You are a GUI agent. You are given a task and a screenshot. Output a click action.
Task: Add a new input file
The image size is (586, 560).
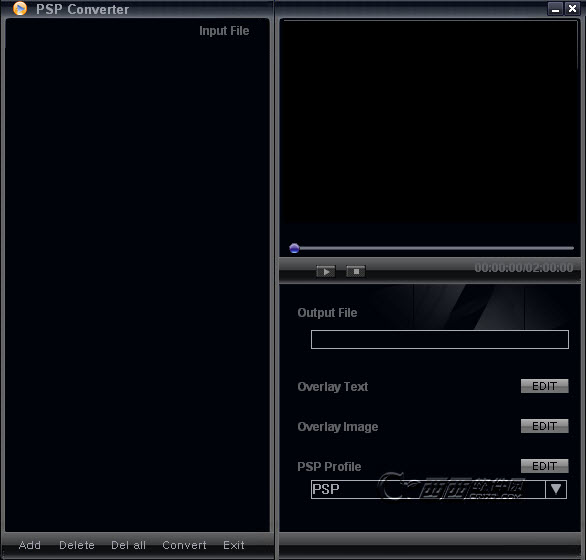pos(30,545)
